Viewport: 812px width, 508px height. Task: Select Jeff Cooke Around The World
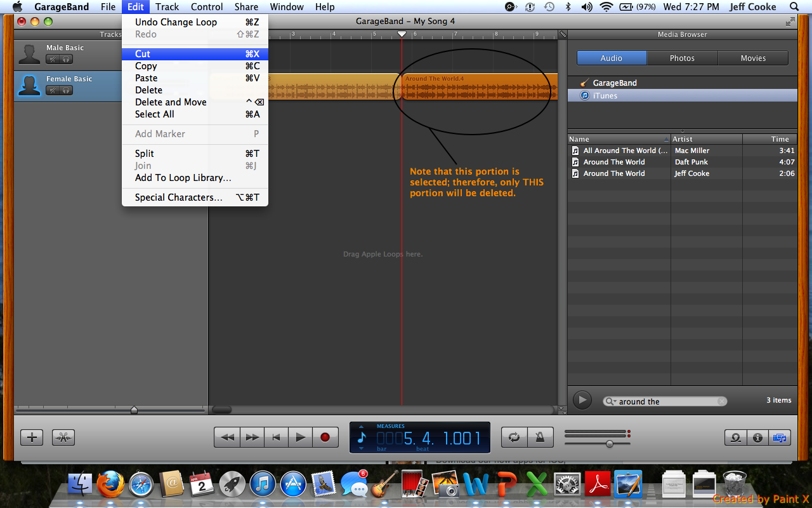(683, 173)
